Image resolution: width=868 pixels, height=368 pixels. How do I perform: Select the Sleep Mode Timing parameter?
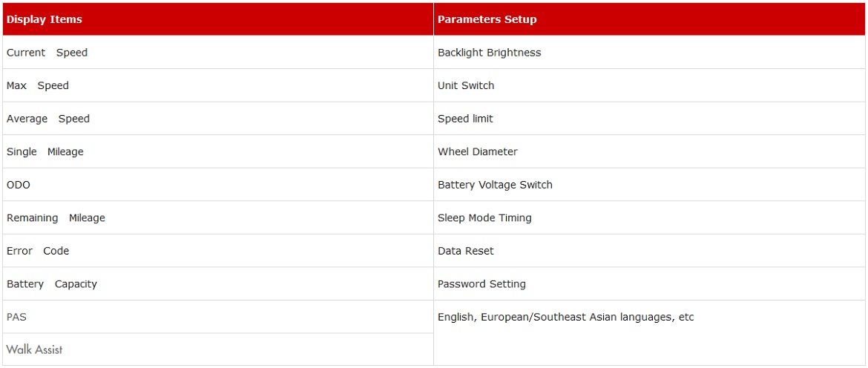[x=651, y=217]
